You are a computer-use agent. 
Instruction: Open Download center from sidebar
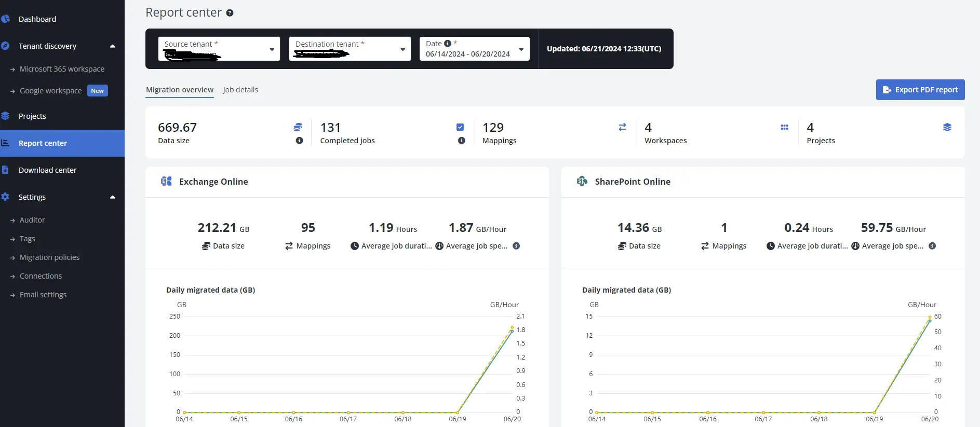pyautogui.click(x=47, y=170)
